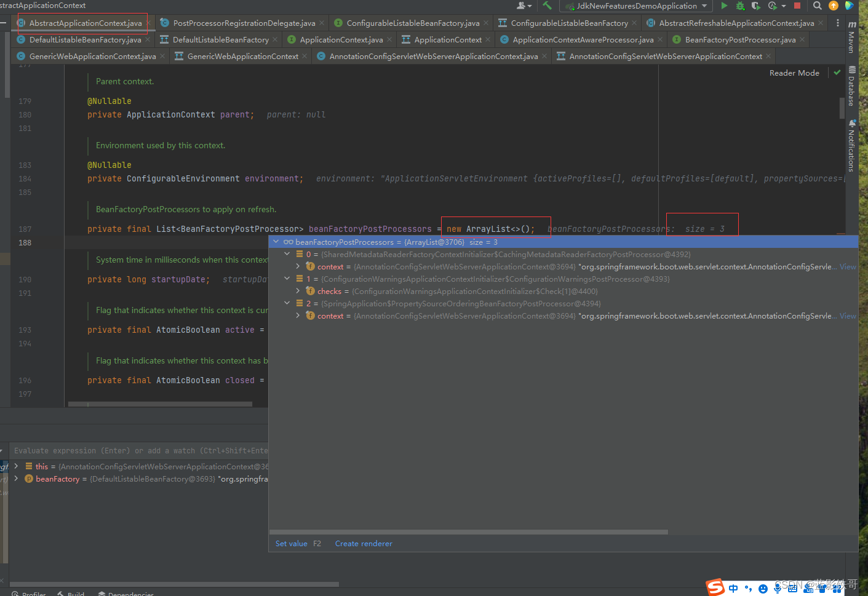Screen dimensions: 868x596
Task: Toggle Reader Mode in editor
Action: click(794, 73)
